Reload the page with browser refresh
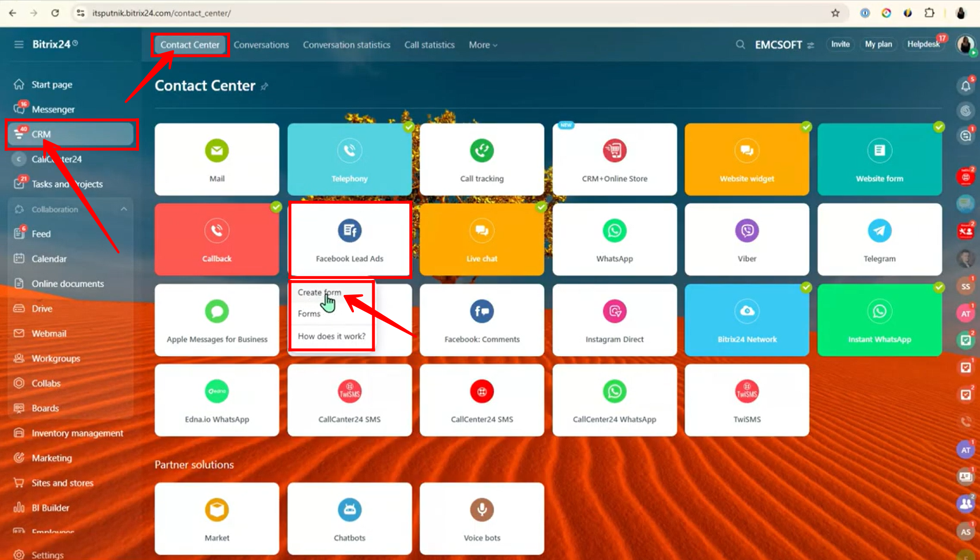 point(55,13)
